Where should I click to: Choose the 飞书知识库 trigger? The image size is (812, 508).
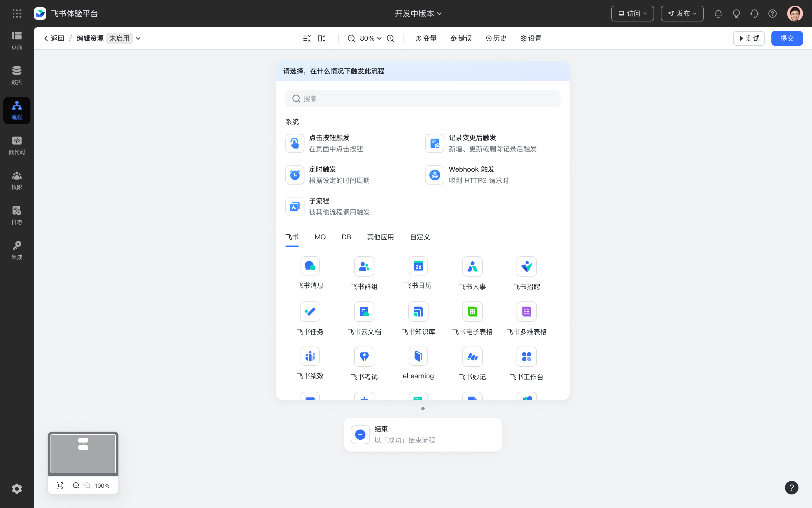click(x=418, y=319)
